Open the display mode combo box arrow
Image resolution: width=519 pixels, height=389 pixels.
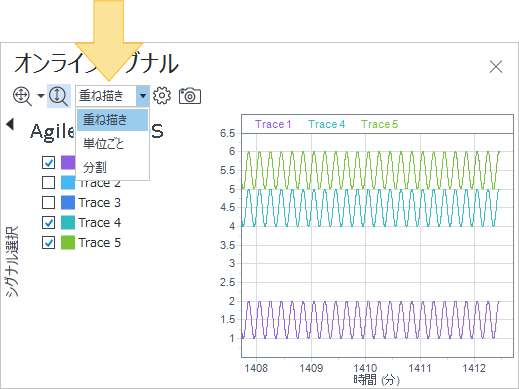click(x=143, y=96)
